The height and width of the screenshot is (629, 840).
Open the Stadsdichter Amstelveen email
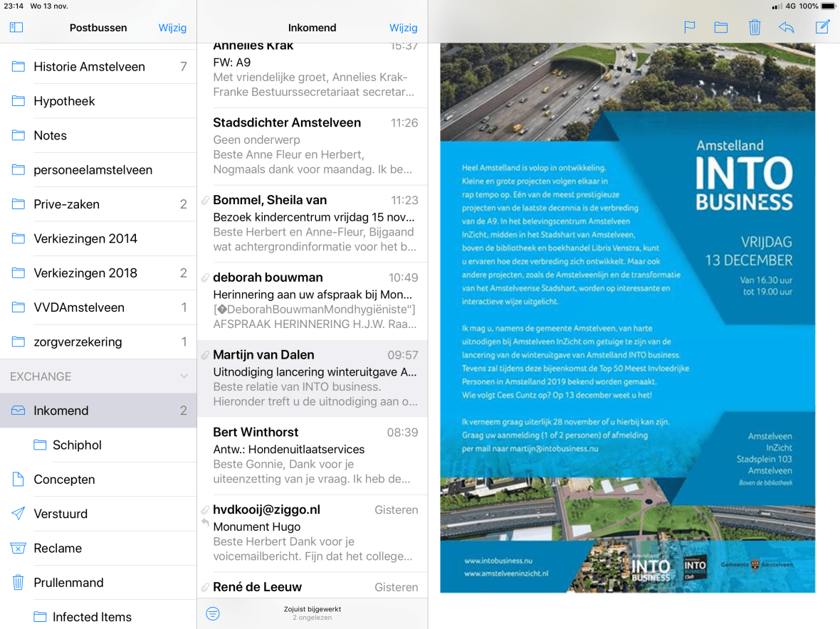point(313,146)
